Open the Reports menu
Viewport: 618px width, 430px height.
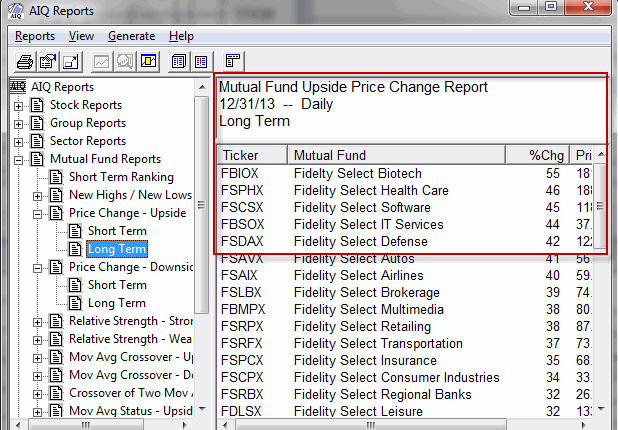point(35,36)
